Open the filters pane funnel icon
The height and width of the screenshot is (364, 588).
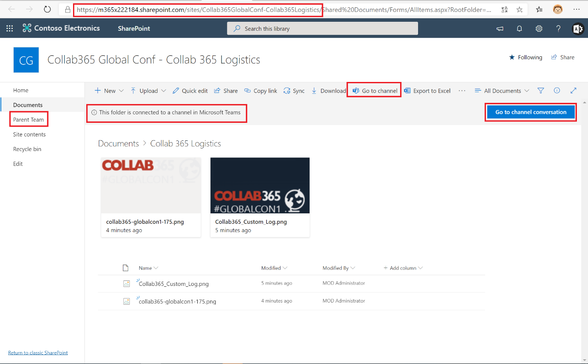pos(541,90)
